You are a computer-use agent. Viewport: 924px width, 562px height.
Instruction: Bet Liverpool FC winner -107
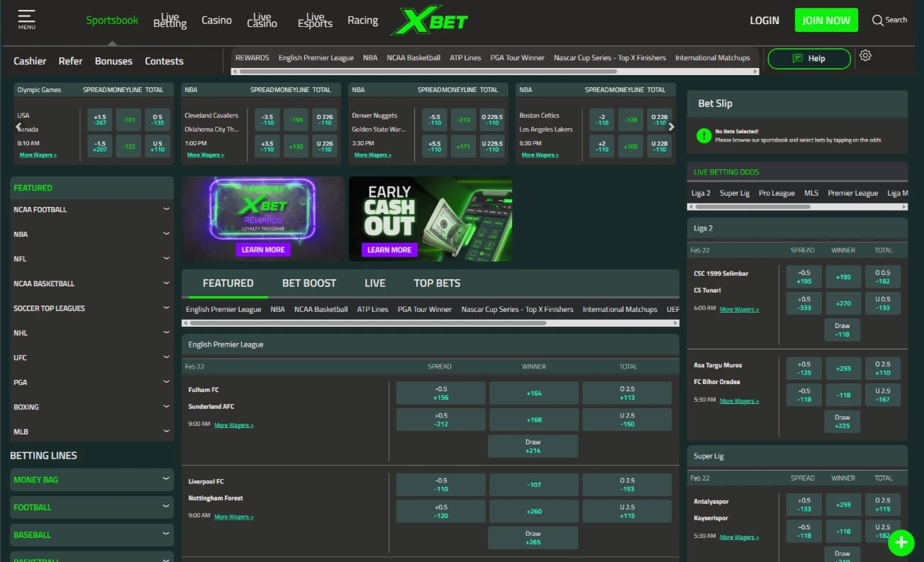point(534,485)
